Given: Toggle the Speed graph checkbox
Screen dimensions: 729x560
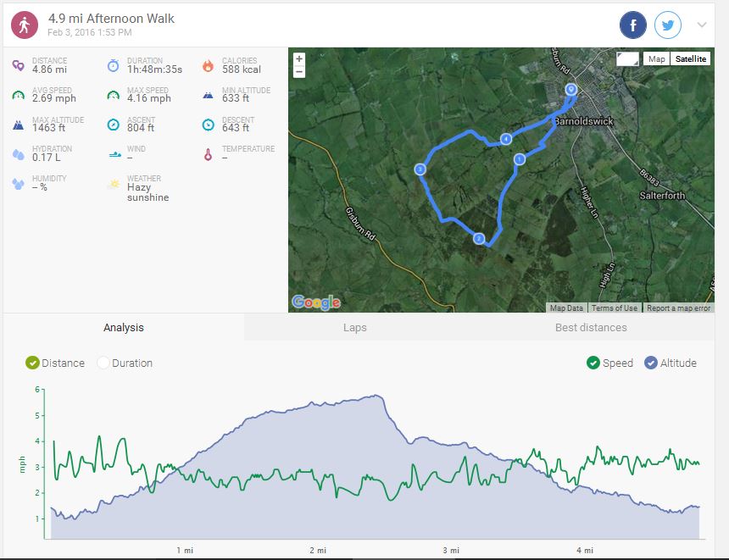Looking at the screenshot, I should pyautogui.click(x=593, y=363).
